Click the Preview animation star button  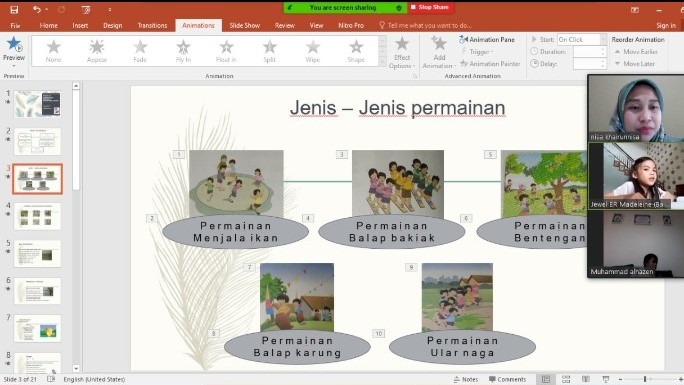[14, 44]
